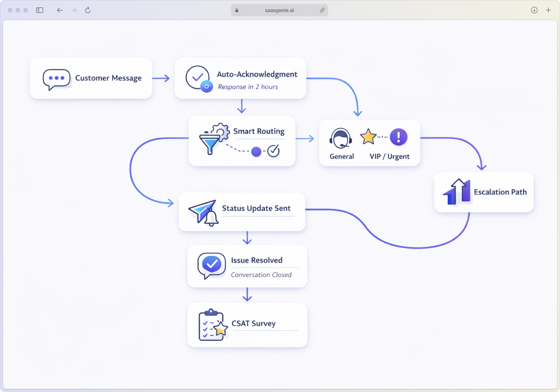Open site security info via the padlock
Viewport: 560px width, 392px height.
coord(236,10)
